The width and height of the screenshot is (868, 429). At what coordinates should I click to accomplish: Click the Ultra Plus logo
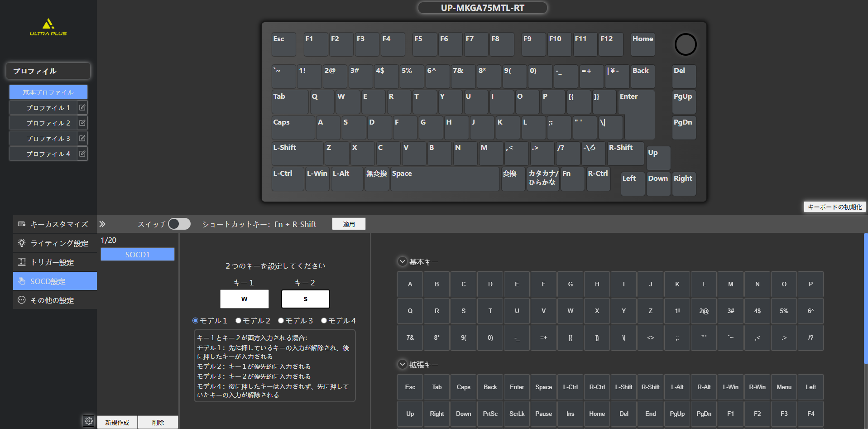(x=48, y=27)
